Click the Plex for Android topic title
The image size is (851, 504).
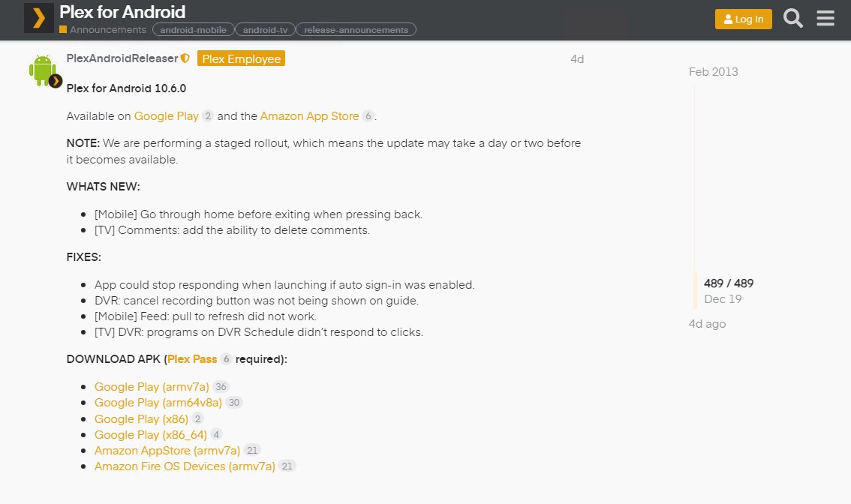(122, 12)
